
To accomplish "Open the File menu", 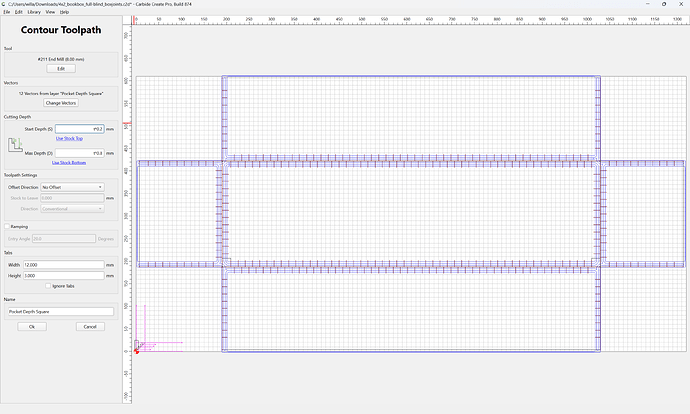I will (x=7, y=12).
